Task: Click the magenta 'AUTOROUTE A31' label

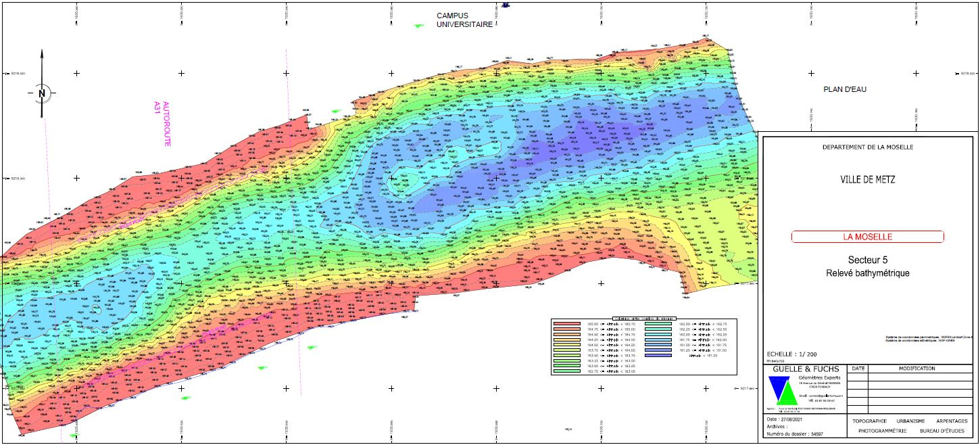Action: point(163,123)
